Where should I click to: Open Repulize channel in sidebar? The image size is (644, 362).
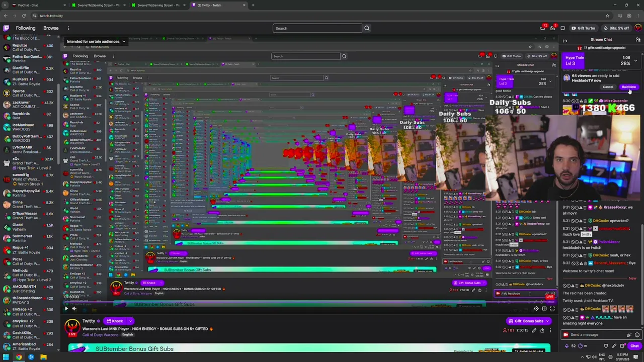click(29, 47)
